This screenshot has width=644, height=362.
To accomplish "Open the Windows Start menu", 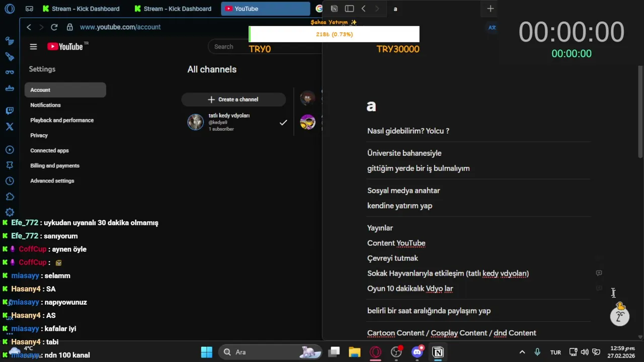I will tap(207, 352).
